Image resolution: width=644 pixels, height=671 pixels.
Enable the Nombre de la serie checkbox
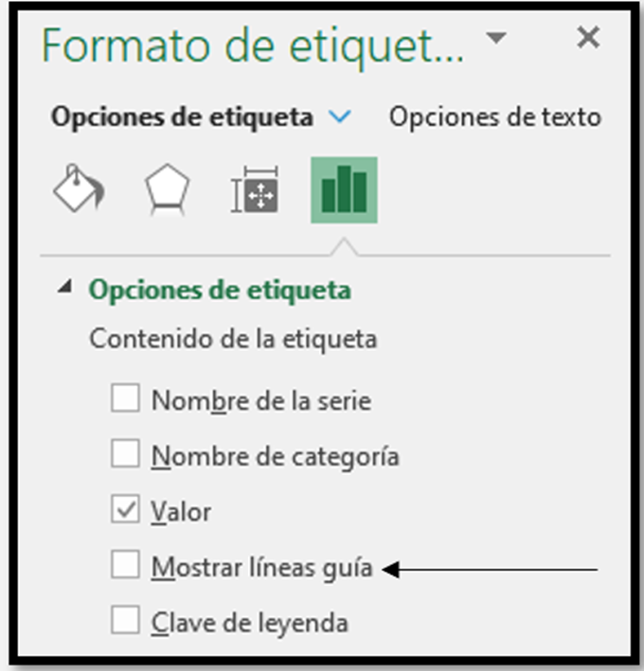point(125,398)
